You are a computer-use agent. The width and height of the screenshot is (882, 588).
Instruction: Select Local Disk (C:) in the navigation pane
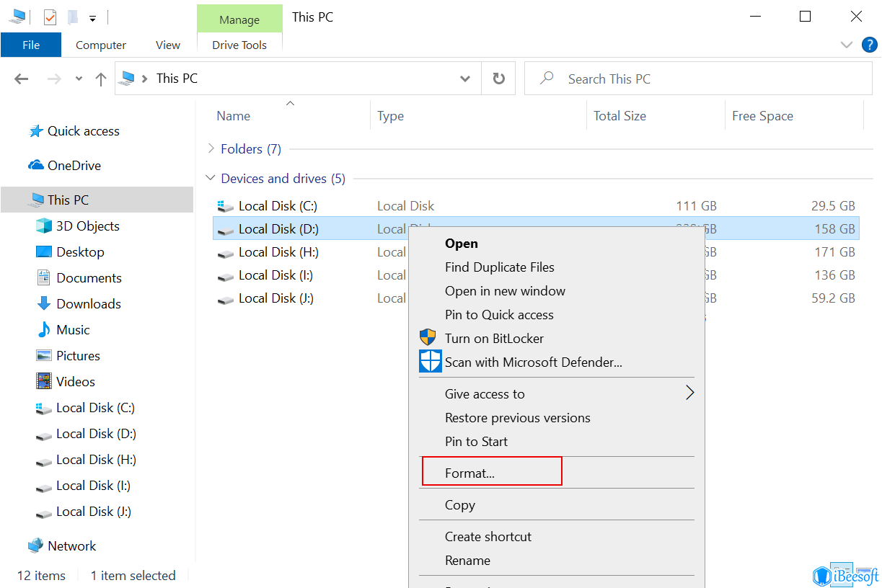tap(96, 407)
